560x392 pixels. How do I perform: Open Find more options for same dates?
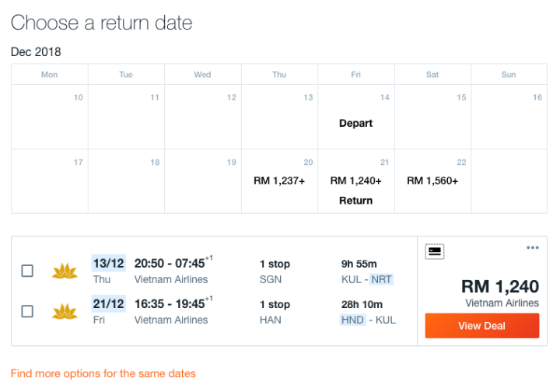(x=103, y=373)
